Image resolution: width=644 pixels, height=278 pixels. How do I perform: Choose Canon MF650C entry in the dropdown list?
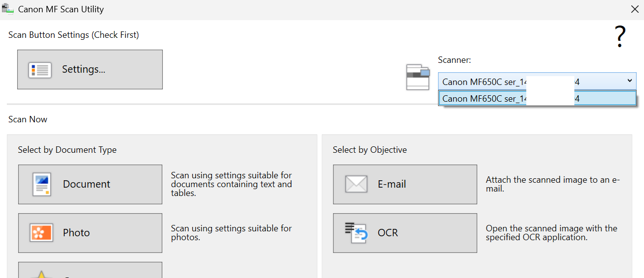pos(510,99)
